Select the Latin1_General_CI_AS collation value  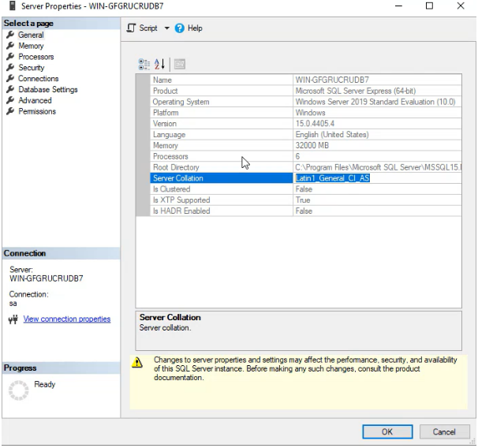333,178
